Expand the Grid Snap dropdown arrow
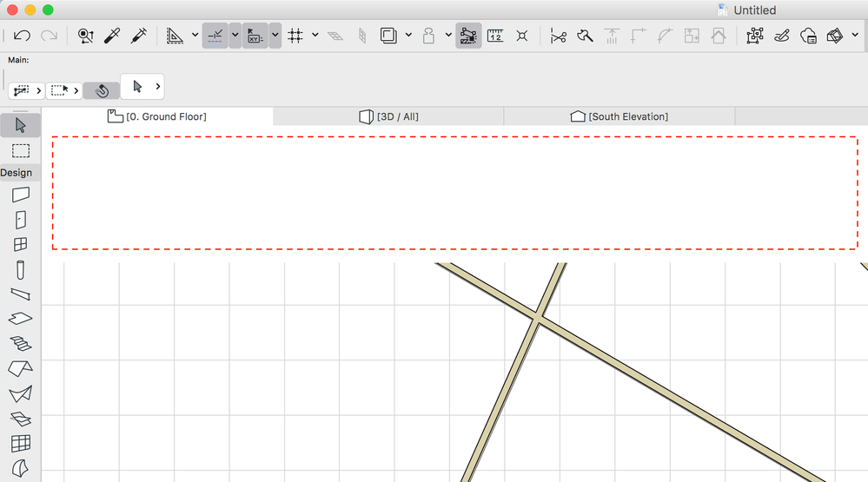The image size is (868, 482). pyautogui.click(x=315, y=35)
